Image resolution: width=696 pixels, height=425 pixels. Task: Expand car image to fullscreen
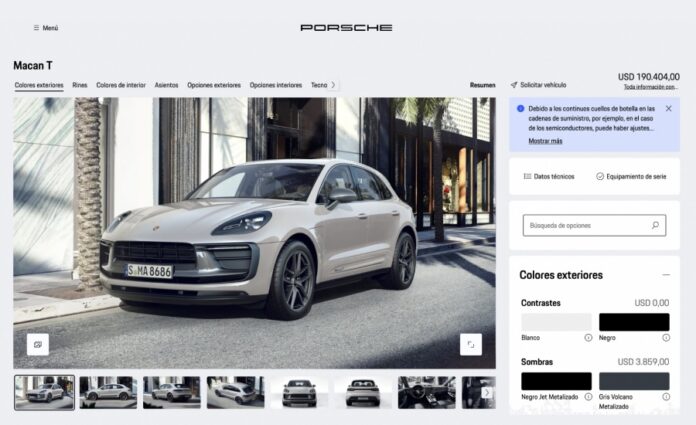tap(471, 345)
